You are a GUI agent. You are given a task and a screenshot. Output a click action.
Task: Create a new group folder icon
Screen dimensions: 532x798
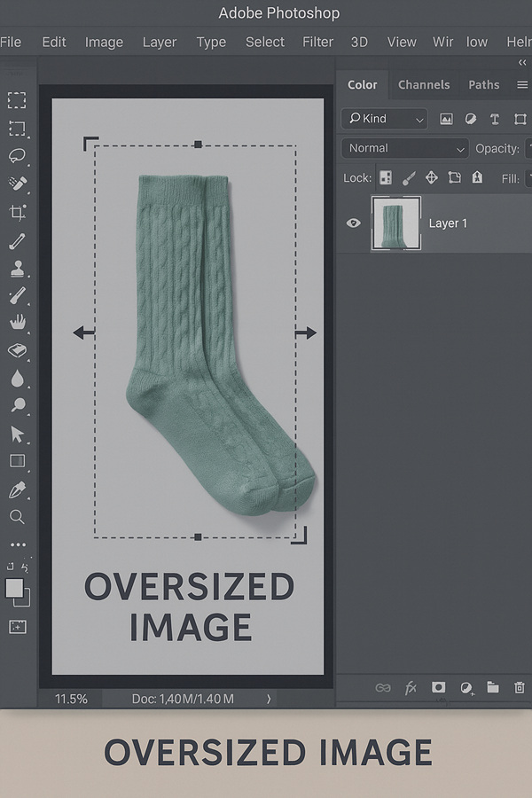pos(493,687)
